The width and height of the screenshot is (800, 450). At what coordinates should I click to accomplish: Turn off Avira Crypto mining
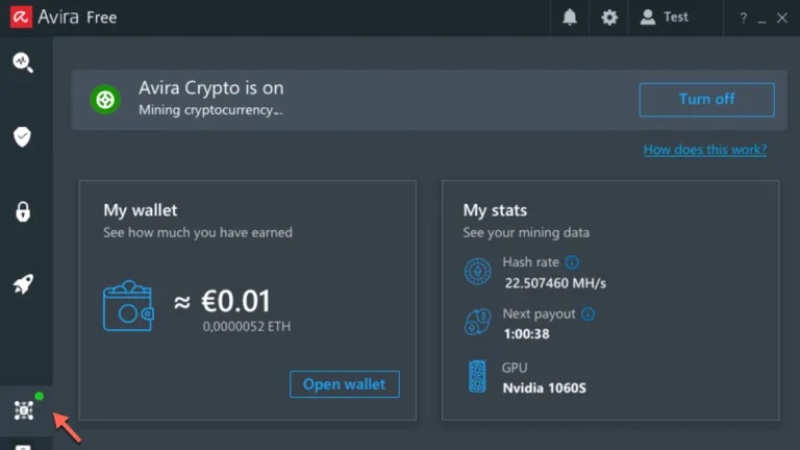pos(706,100)
